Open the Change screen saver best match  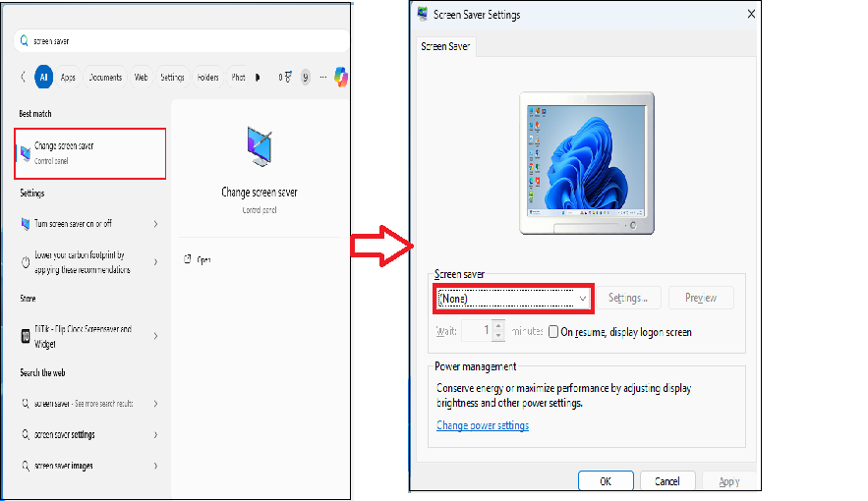click(90, 153)
